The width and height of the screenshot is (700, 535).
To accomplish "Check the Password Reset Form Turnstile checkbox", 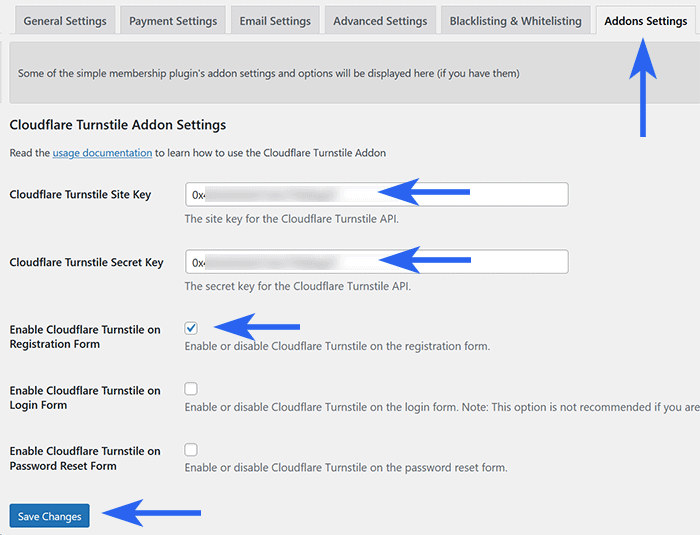I will pyautogui.click(x=191, y=450).
